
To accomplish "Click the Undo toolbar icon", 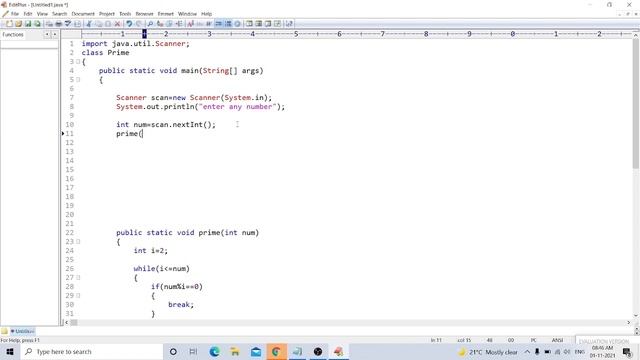I will [129, 24].
